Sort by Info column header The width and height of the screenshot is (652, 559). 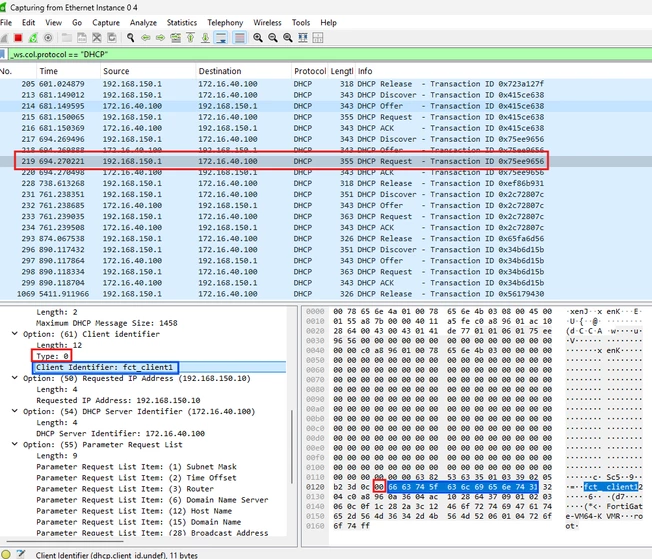[x=504, y=71]
